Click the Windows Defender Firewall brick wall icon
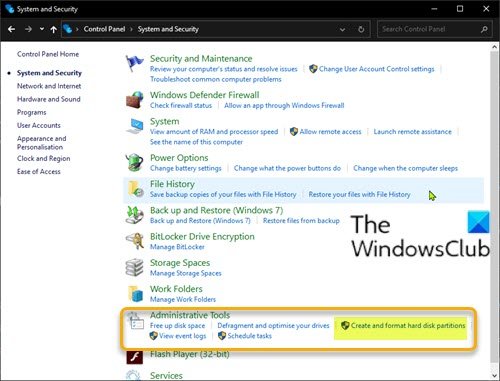The width and height of the screenshot is (500, 381). point(135,100)
